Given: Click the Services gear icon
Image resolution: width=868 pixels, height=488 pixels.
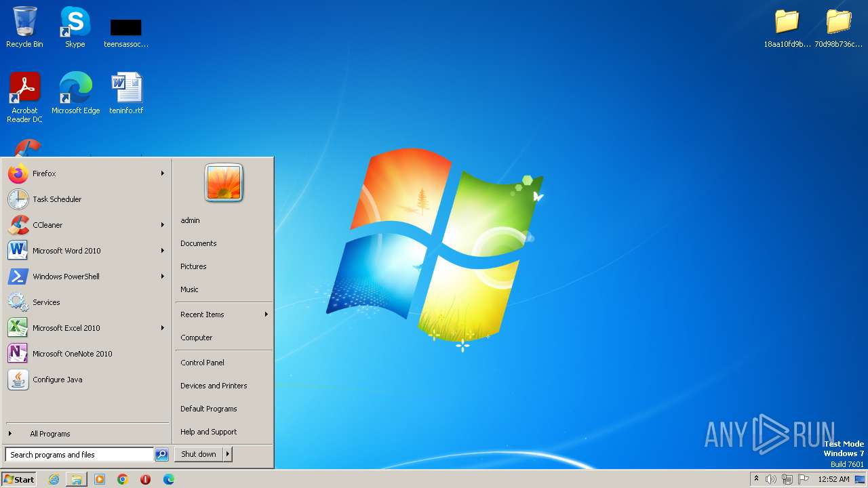Looking at the screenshot, I should [x=18, y=302].
